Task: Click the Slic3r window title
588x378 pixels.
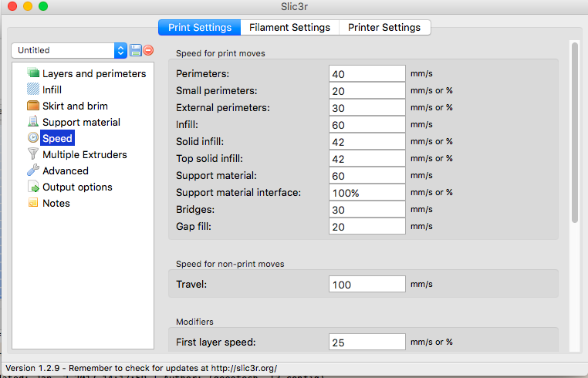Action: click(x=294, y=6)
